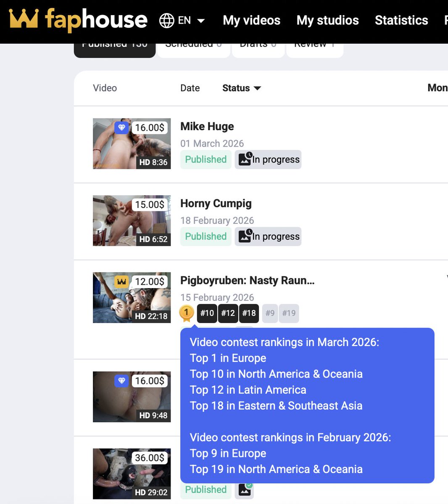This screenshot has height=504, width=448.
Task: Click the #18 ranking badge
Action: 249,313
